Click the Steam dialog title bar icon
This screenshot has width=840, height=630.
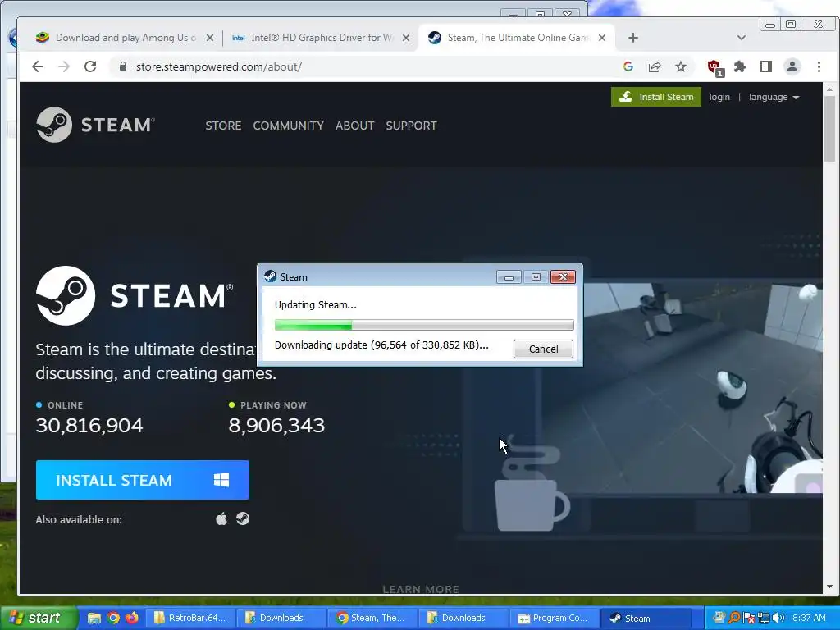[x=271, y=276]
